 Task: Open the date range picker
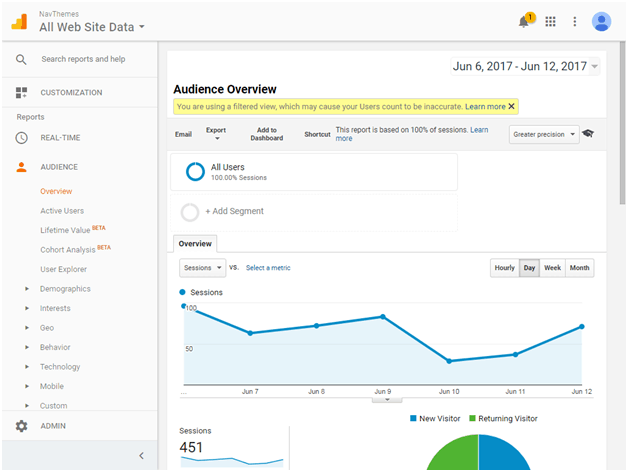[x=525, y=66]
